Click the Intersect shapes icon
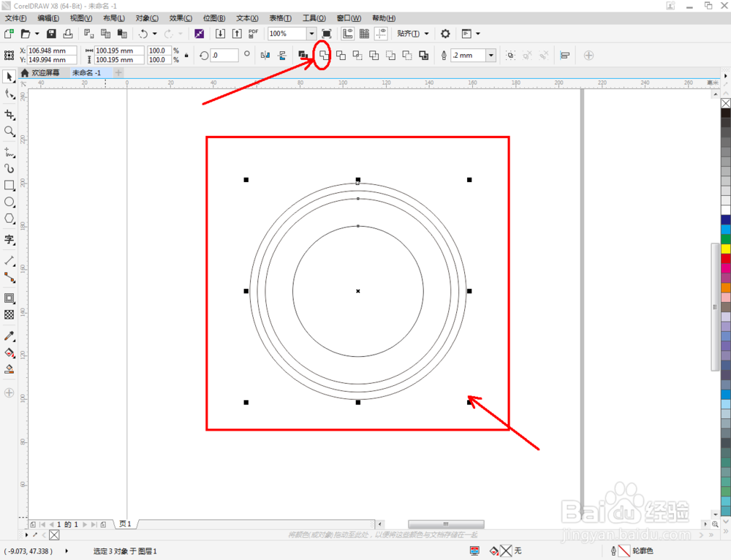This screenshot has width=731, height=560. (357, 56)
